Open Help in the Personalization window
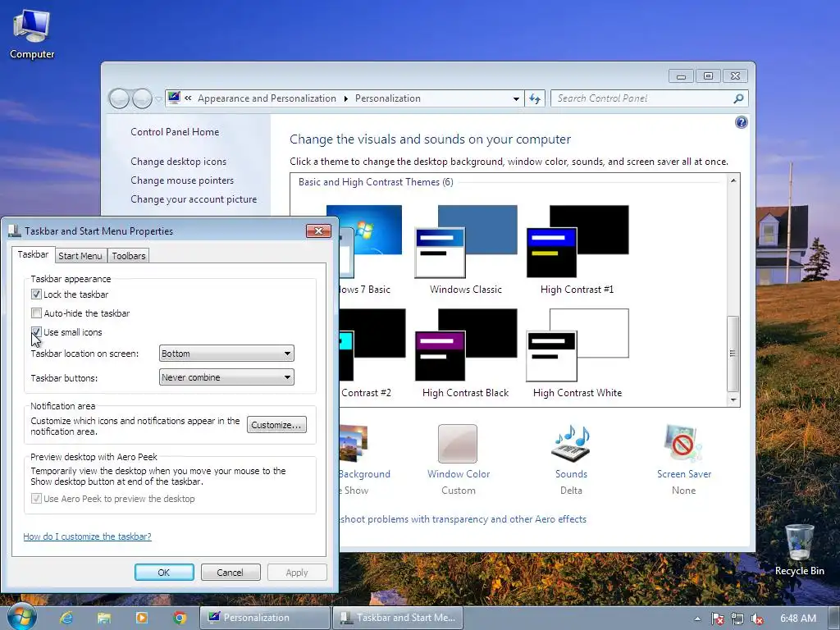 (741, 123)
